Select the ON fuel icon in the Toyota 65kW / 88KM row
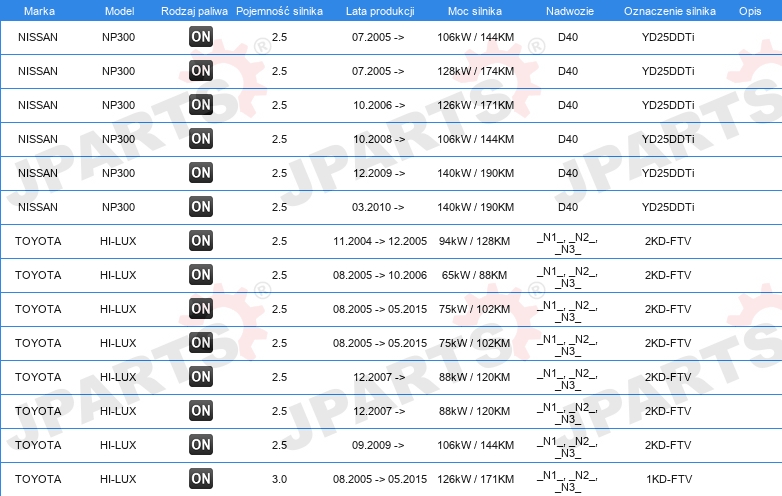 pyautogui.click(x=201, y=275)
